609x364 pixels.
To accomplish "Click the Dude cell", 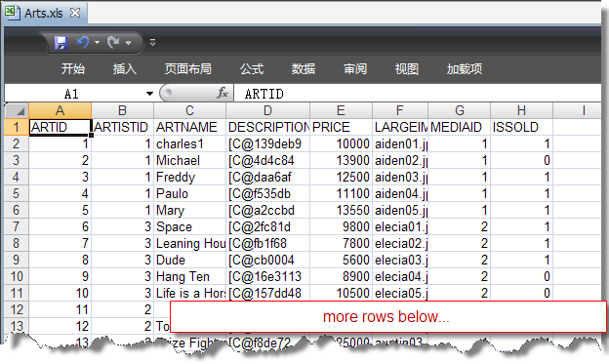I will tap(190, 260).
